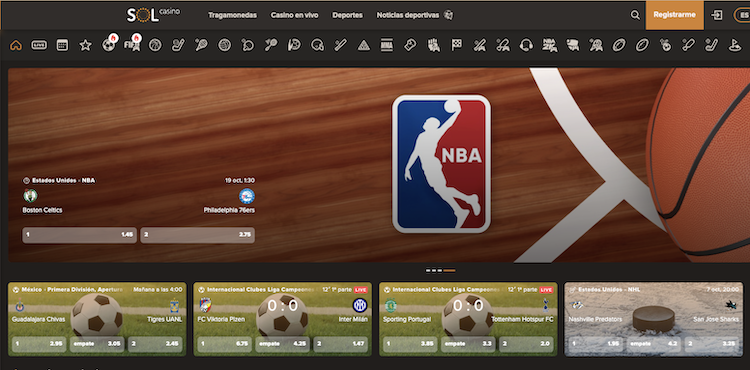750x370 pixels.
Task: Select FC Viktoria Plzen odds 6.75
Action: 225,344
